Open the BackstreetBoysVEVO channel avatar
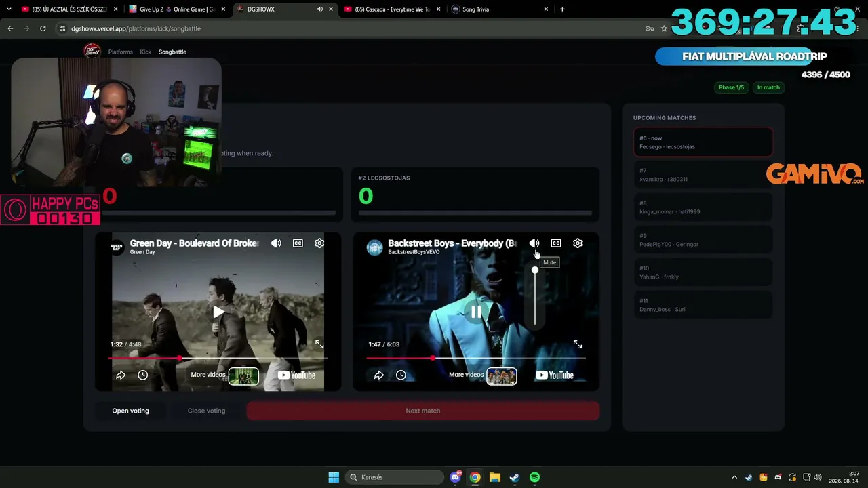868x488 pixels. tap(375, 247)
